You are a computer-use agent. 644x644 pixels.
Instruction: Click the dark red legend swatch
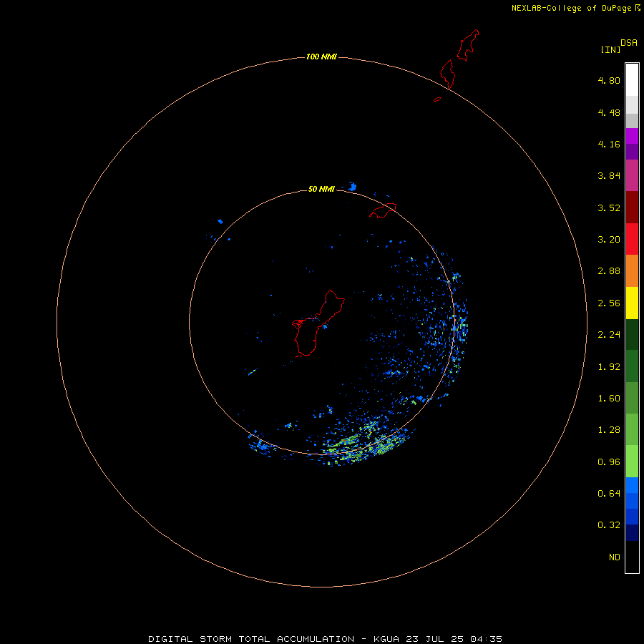tap(632, 208)
